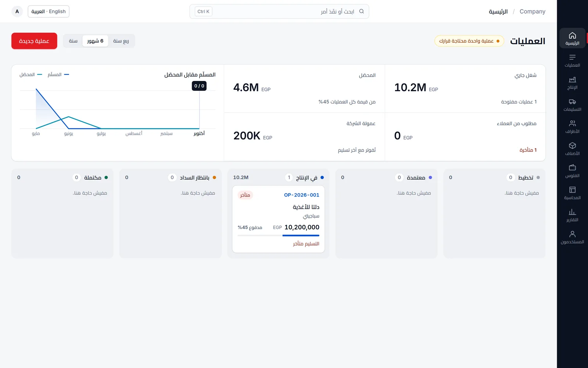The image size is (588, 368).
Task: Click the Ctrl K shortcut badge
Action: coord(203,11)
